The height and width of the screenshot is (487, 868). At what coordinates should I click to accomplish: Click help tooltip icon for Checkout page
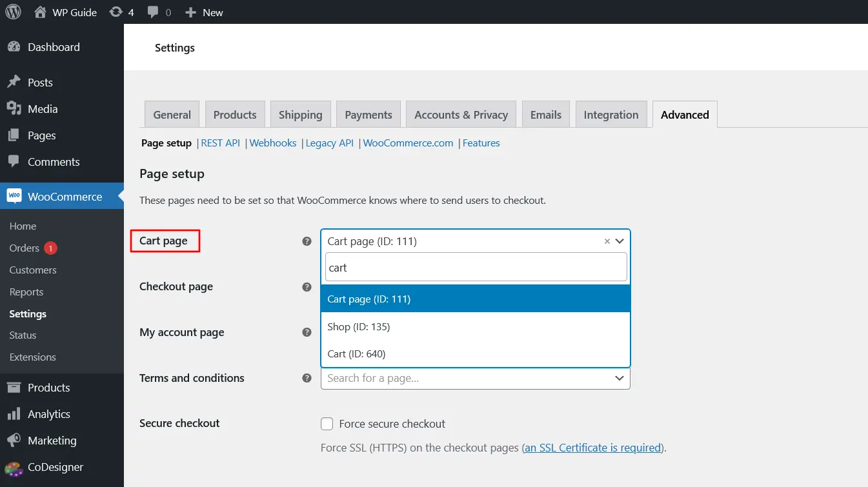307,287
